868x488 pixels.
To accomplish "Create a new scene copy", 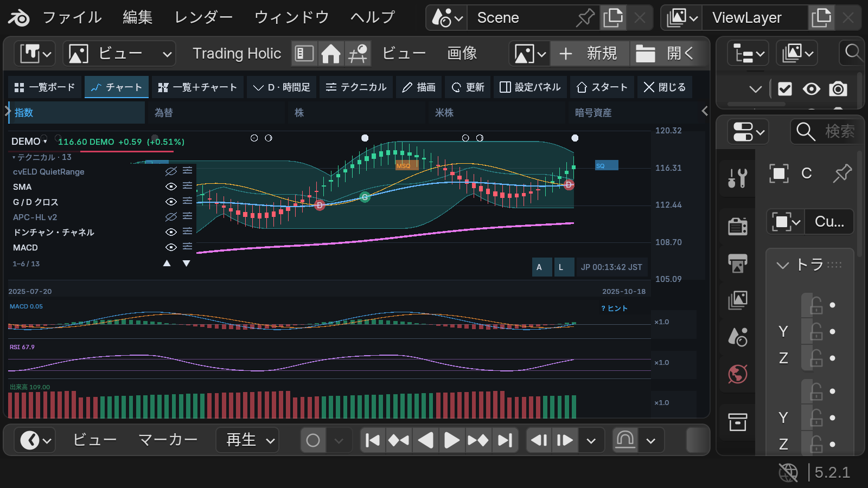I will pyautogui.click(x=613, y=18).
